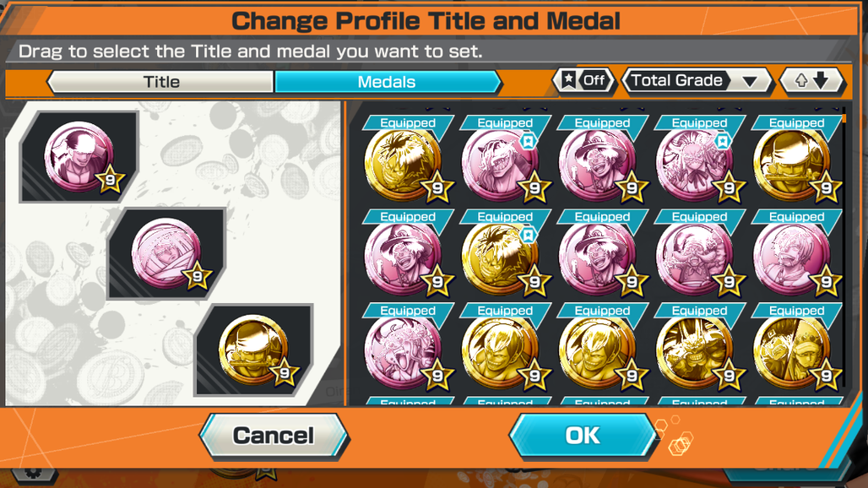Image resolution: width=868 pixels, height=488 pixels.
Task: Pick the gold medal at end of first row
Action: 793,164
